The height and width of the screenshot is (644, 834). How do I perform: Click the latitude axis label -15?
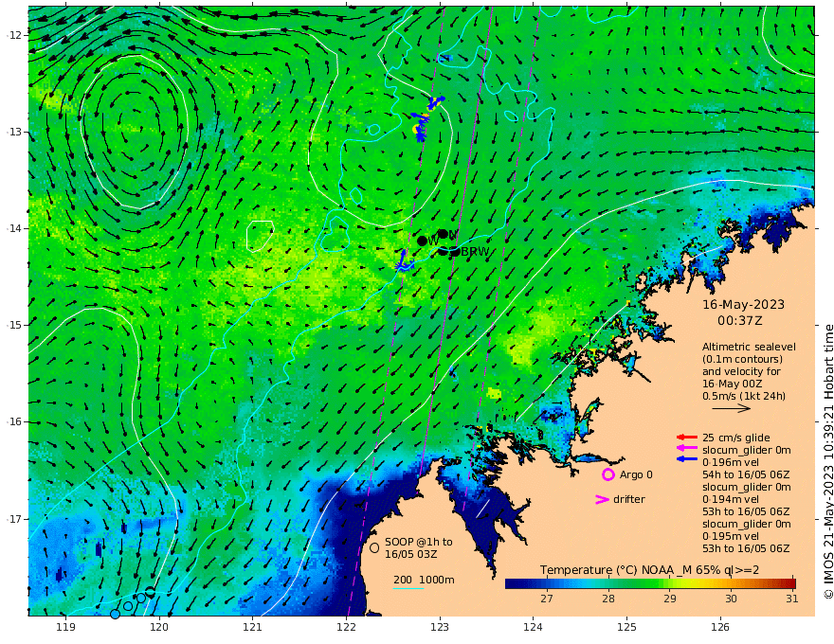(13, 325)
